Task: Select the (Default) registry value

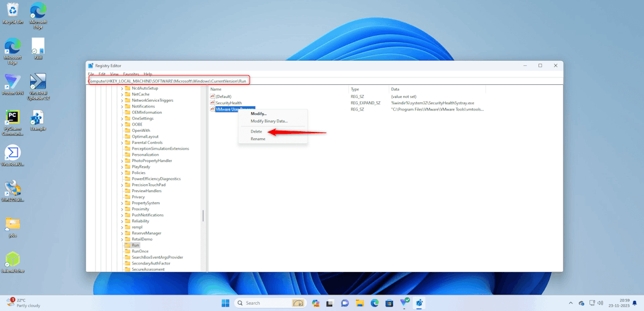Action: (221, 96)
